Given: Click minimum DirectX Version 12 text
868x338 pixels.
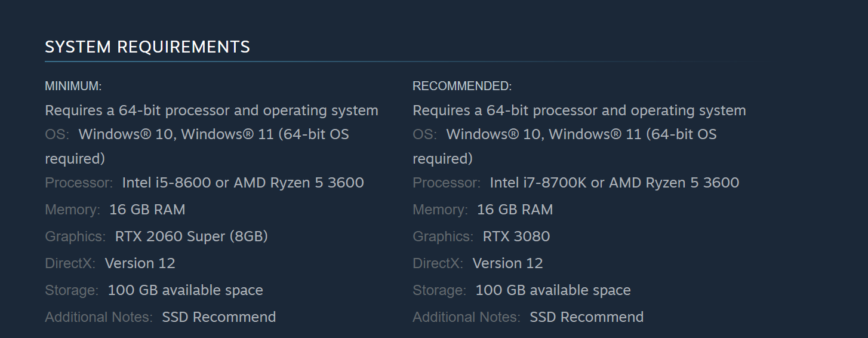Looking at the screenshot, I should tap(140, 263).
